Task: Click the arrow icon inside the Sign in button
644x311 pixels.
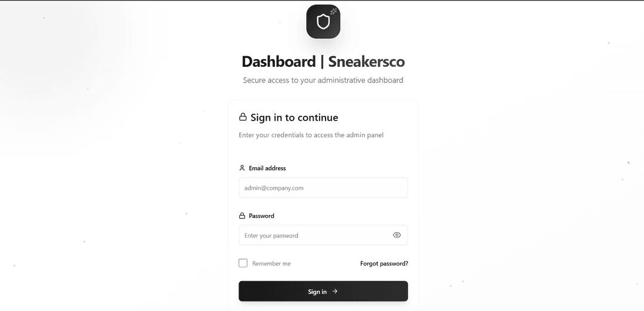Action: (x=335, y=291)
